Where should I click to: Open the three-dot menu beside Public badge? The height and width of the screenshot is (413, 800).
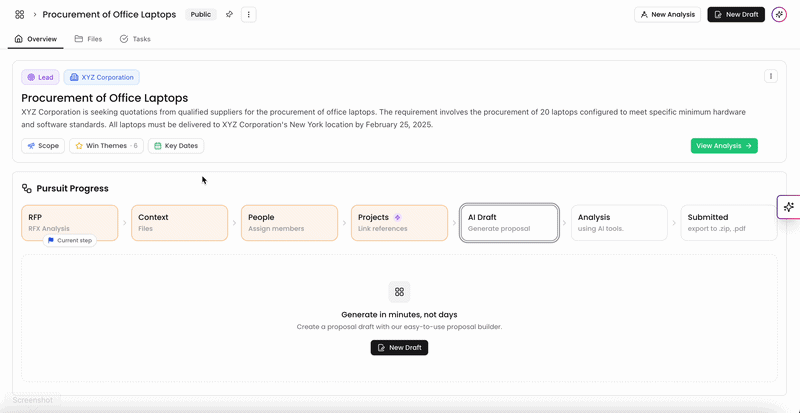pos(248,14)
